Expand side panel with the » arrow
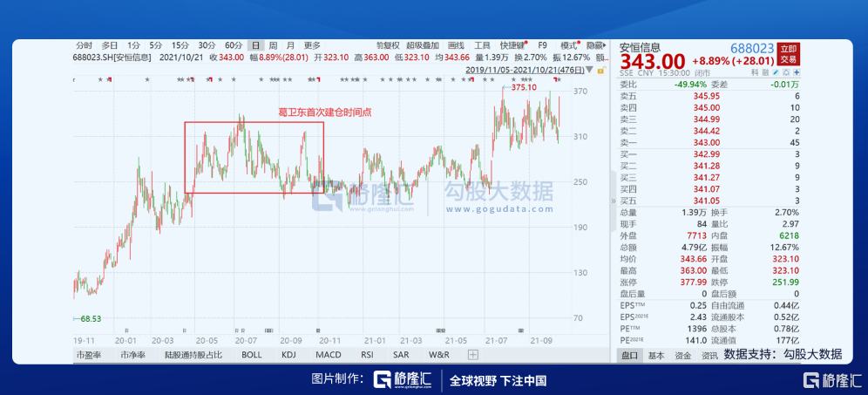Image resolution: width=868 pixels, height=395 pixels. click(613, 201)
